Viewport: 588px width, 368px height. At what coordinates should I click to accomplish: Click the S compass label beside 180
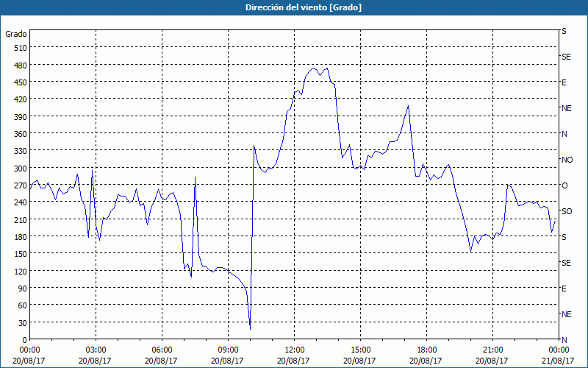564,237
